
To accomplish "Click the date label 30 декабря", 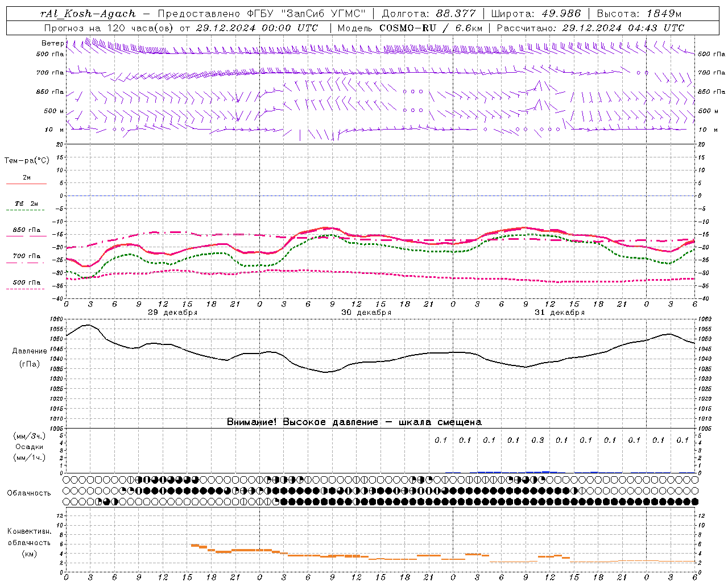I will [366, 313].
